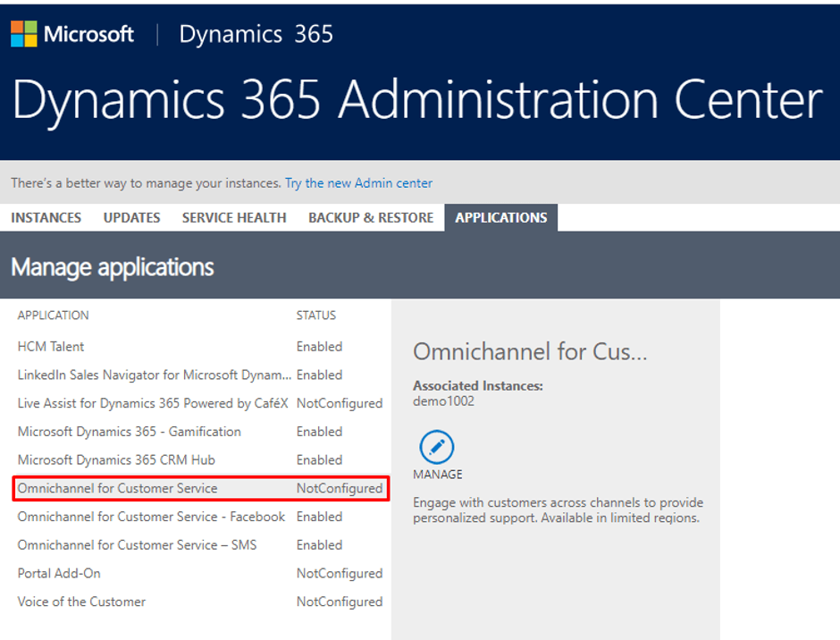Image resolution: width=840 pixels, height=640 pixels.
Task: Go to Backup & Restore tab
Action: 371,217
